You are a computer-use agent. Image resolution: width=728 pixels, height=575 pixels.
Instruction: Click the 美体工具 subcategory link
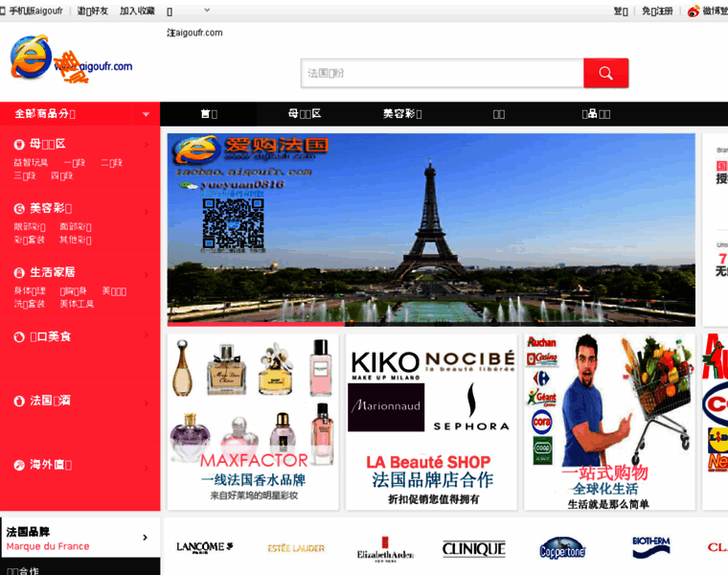pos(77,304)
